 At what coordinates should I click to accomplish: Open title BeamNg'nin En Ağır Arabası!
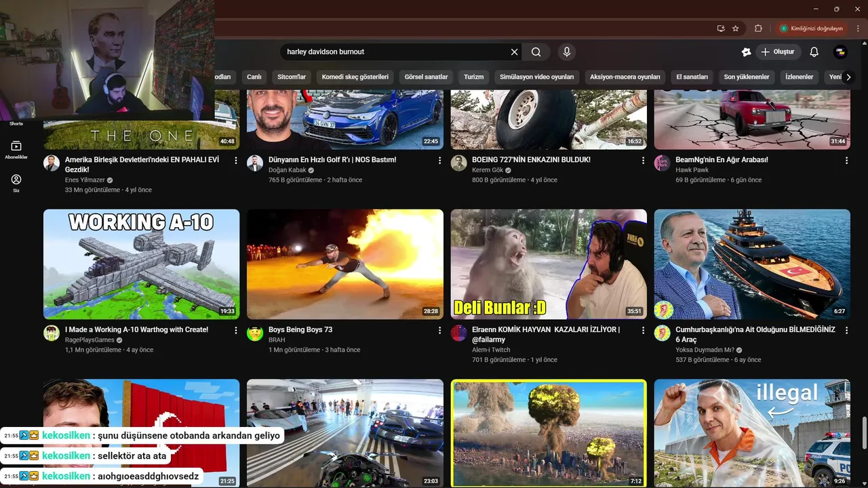point(722,160)
